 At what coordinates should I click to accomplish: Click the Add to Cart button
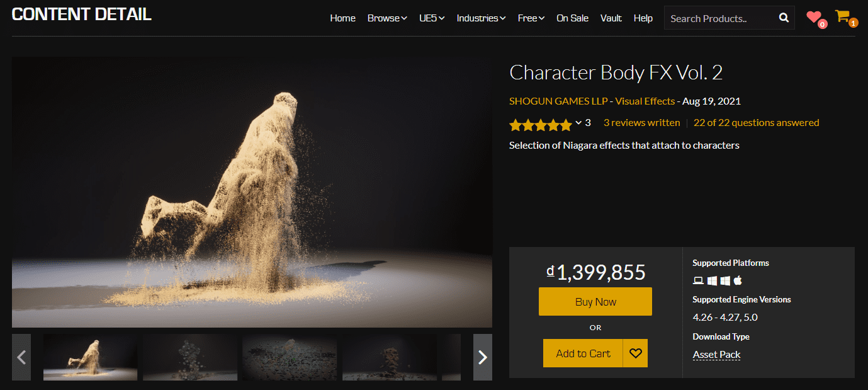[x=583, y=353]
